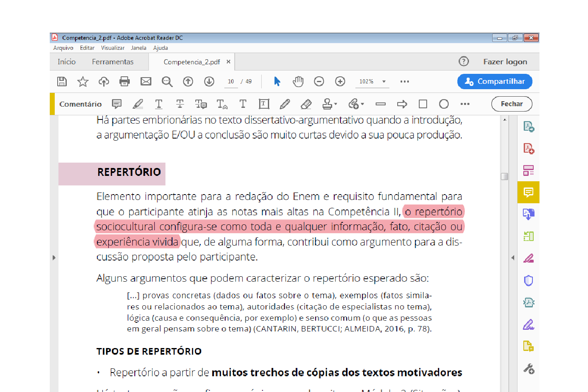The width and height of the screenshot is (588, 392).
Task: Select the replace text note tool
Action: coord(201,104)
